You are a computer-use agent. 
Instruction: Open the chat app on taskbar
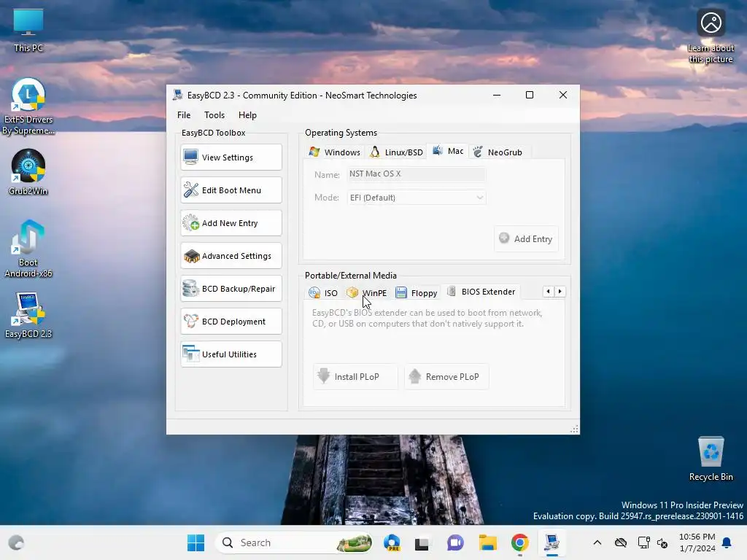click(x=455, y=542)
